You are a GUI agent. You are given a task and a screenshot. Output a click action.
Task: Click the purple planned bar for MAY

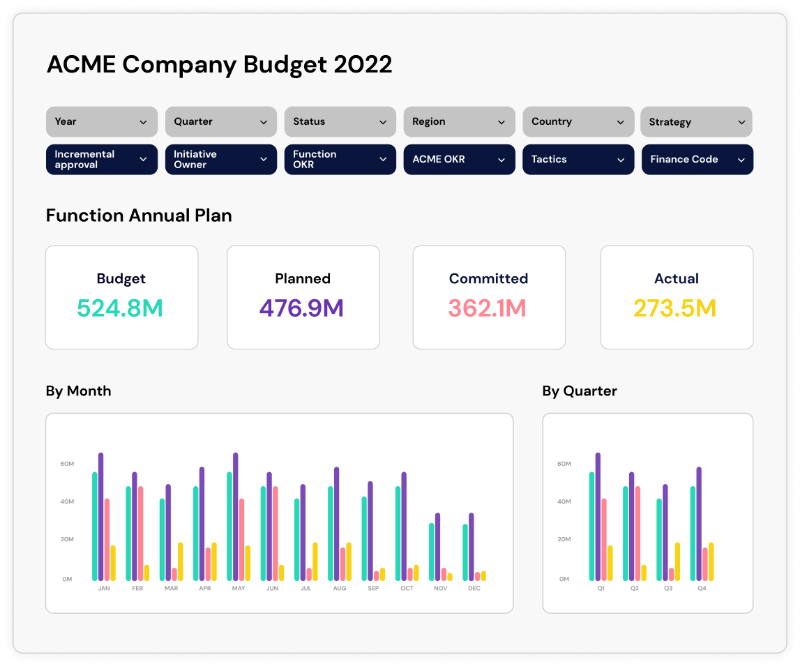tap(235, 516)
